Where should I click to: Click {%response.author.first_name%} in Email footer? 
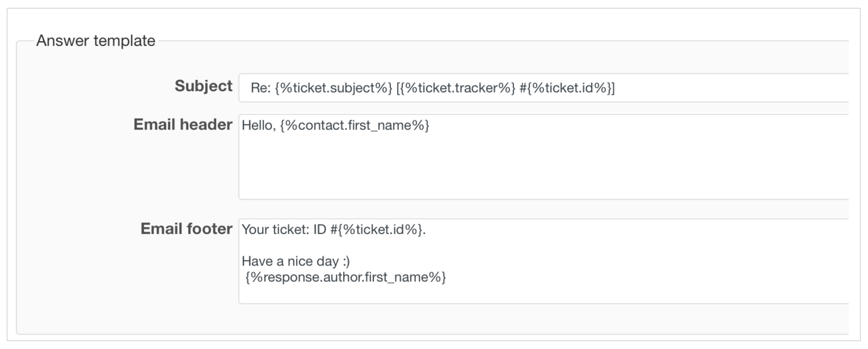click(x=346, y=277)
